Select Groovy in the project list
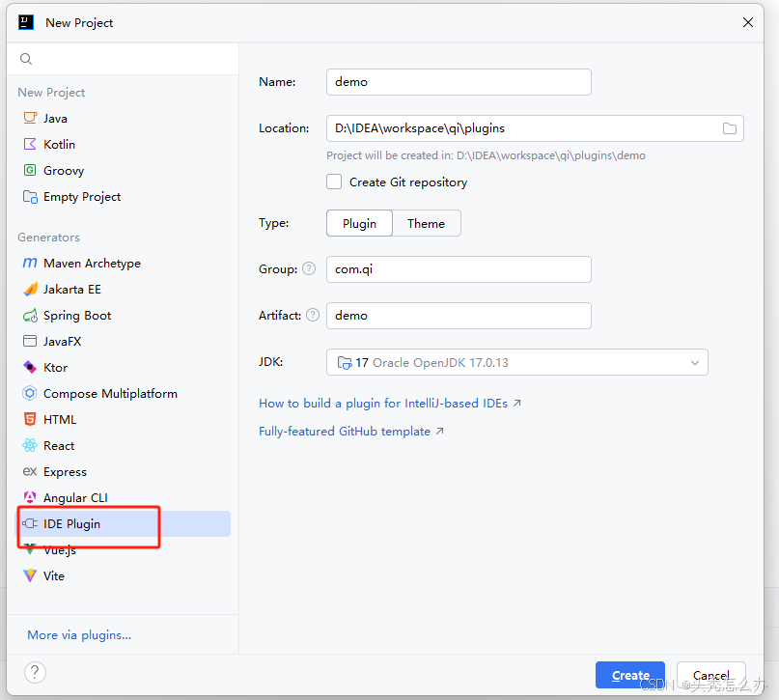This screenshot has height=700, width=779. (x=124, y=170)
